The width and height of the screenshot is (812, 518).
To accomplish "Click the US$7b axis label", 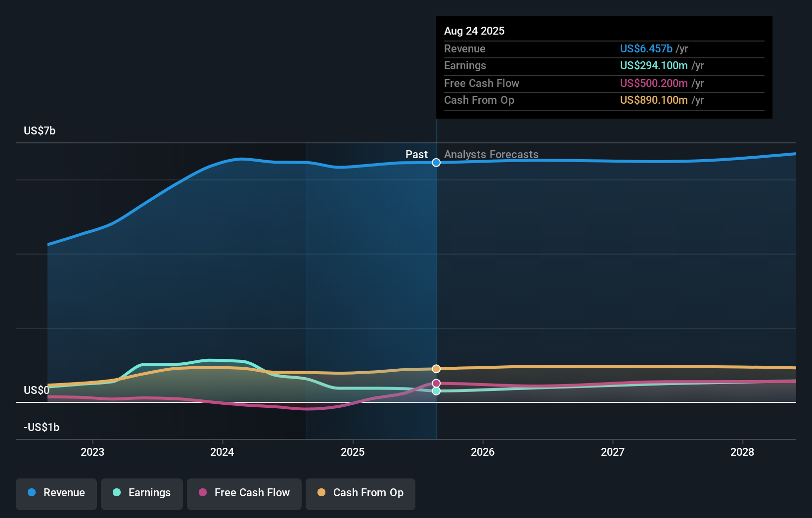I will tap(40, 130).
